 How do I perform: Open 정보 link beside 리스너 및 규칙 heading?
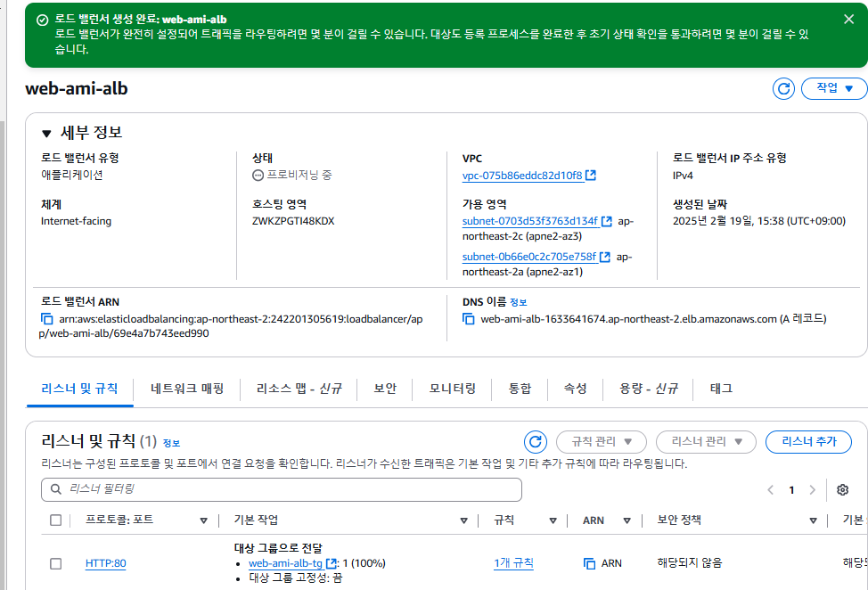(x=171, y=443)
